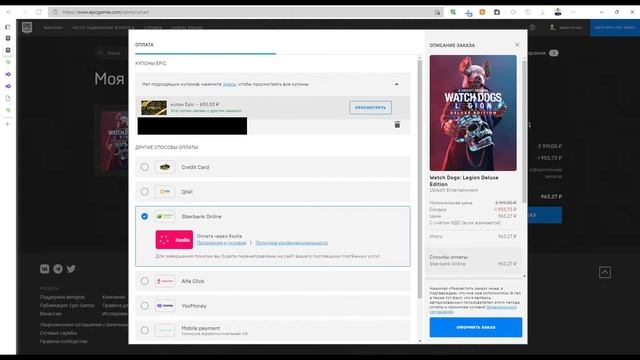Click the QIWI logo icon
640x360 pixels.
tap(165, 191)
